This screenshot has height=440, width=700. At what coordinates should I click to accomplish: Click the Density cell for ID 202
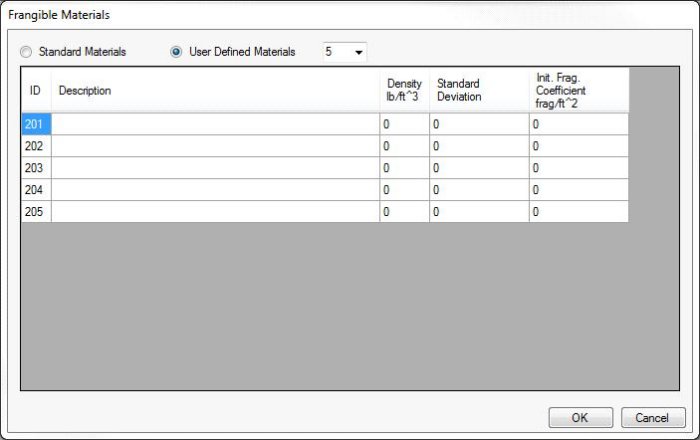[x=404, y=146]
